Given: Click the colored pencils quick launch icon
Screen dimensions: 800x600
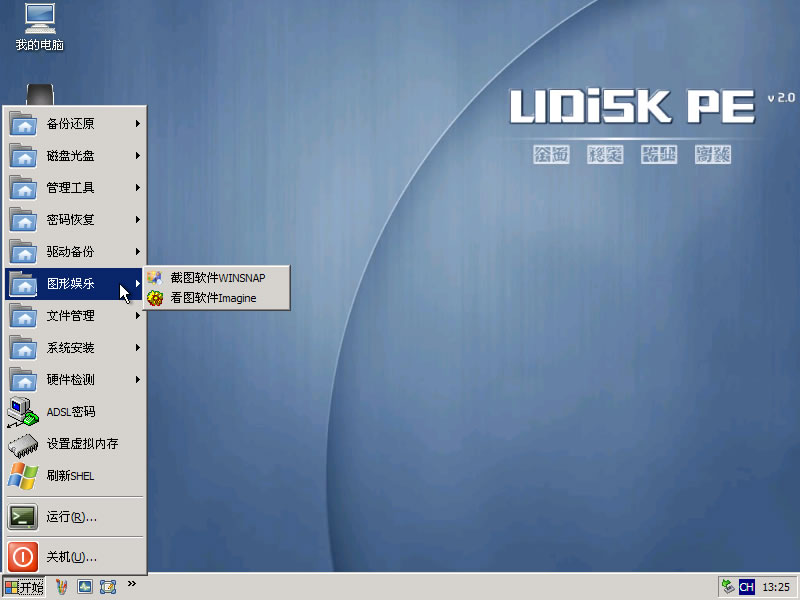Looking at the screenshot, I should pos(61,587).
